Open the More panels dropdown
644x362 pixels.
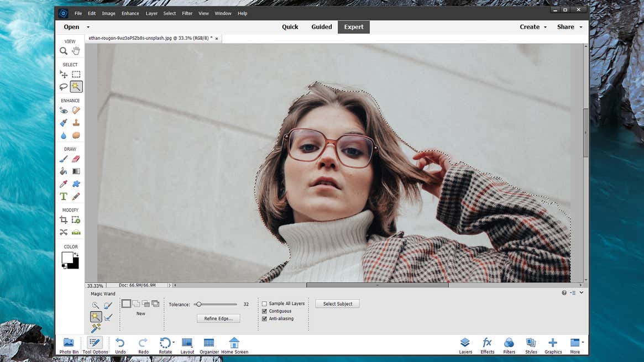tap(583, 342)
